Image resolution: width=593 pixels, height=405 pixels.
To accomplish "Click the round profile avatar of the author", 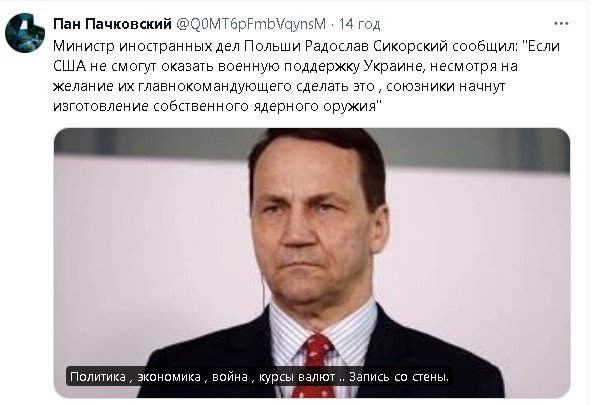I will [x=25, y=33].
